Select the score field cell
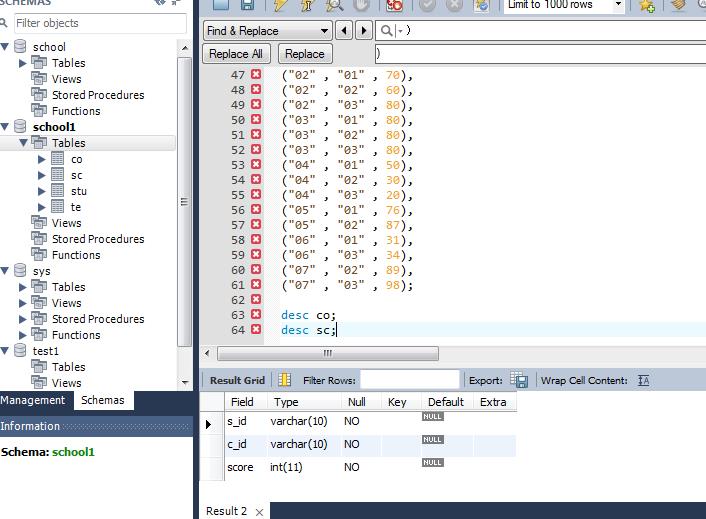This screenshot has height=519, width=706. click(240, 467)
